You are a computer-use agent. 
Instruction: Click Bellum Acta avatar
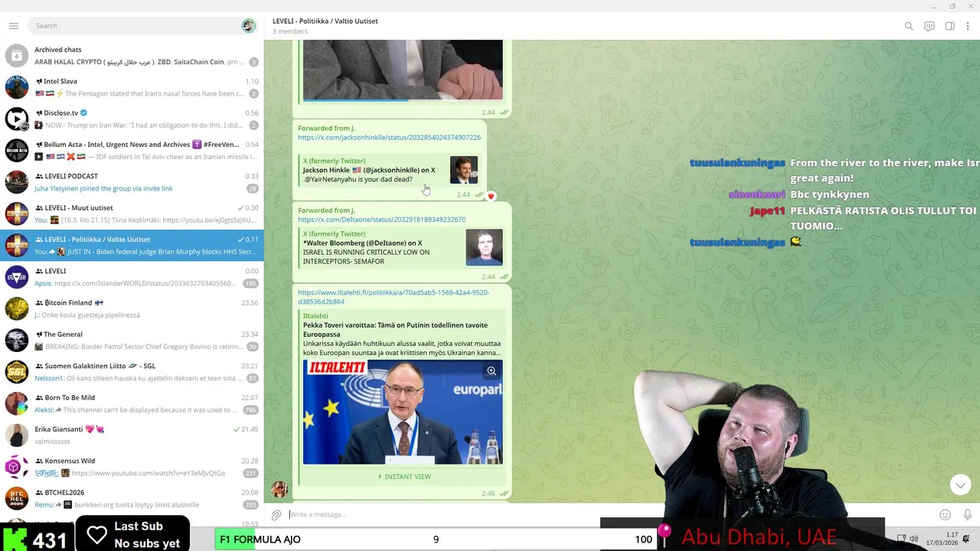17,151
